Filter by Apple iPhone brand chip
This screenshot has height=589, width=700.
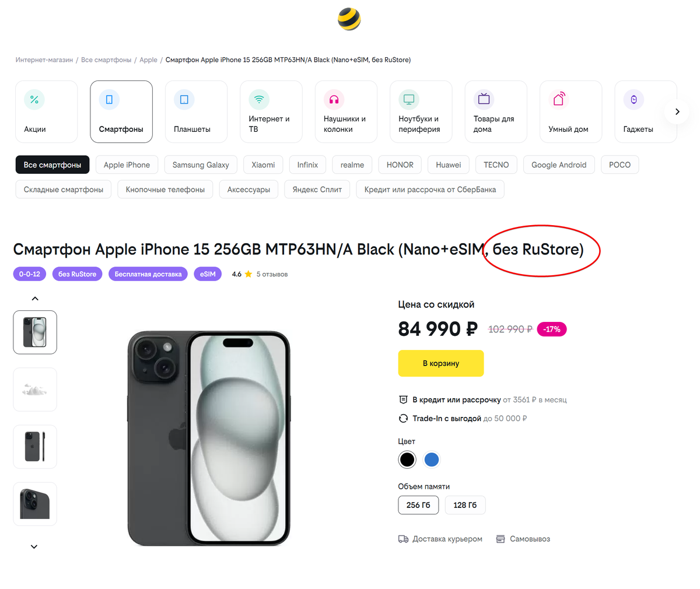[x=127, y=165]
